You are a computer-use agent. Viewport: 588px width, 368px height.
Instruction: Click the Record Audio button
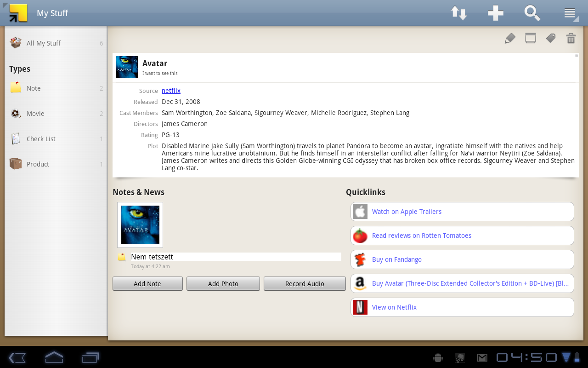[x=305, y=284]
